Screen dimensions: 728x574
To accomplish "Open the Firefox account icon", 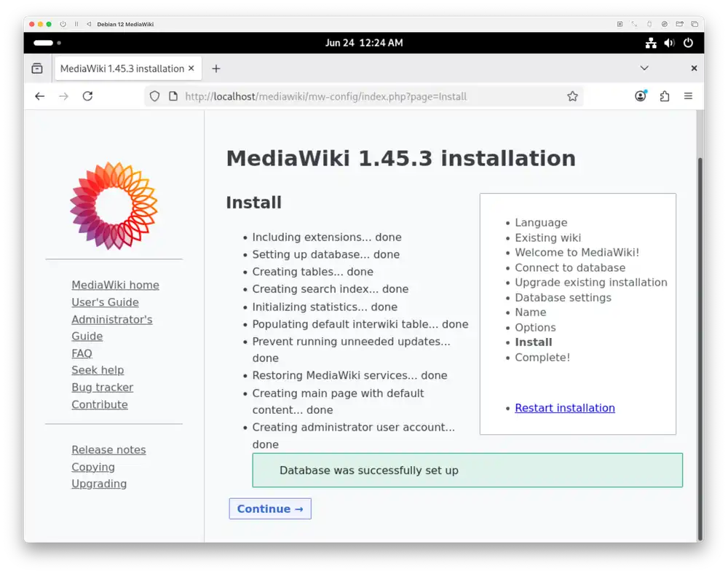I will point(641,96).
